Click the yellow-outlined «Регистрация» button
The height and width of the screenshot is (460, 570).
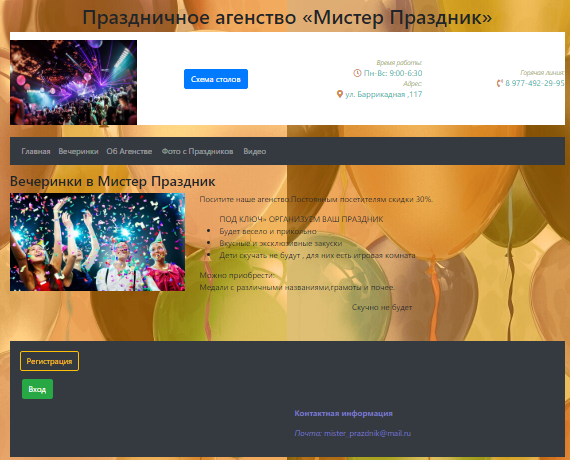[x=49, y=361]
